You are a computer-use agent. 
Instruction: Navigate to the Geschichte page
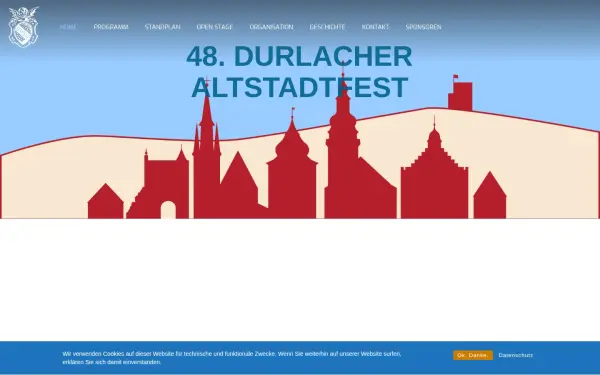[x=328, y=27]
